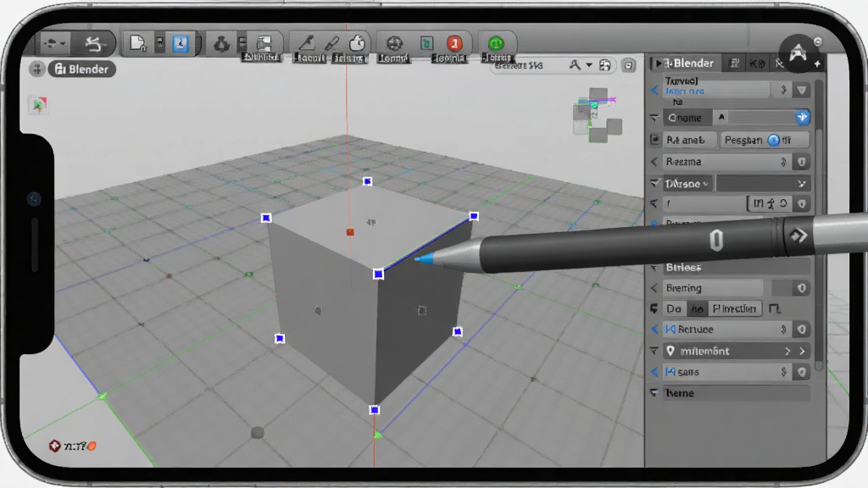The image size is (868, 488).
Task: Collapse the Btrlees section triangle
Action: [x=654, y=267]
